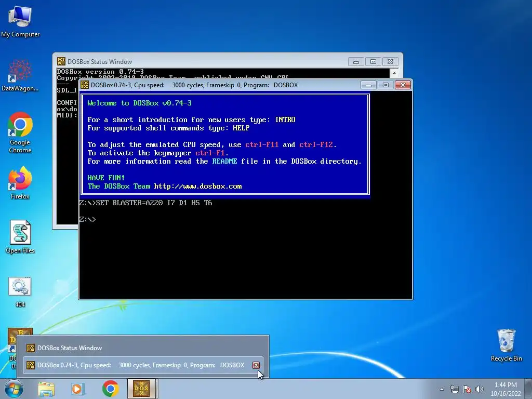Viewport: 532px width, 399px height.
Task: Open the DataWagon desktop shortcut
Action: click(x=20, y=75)
